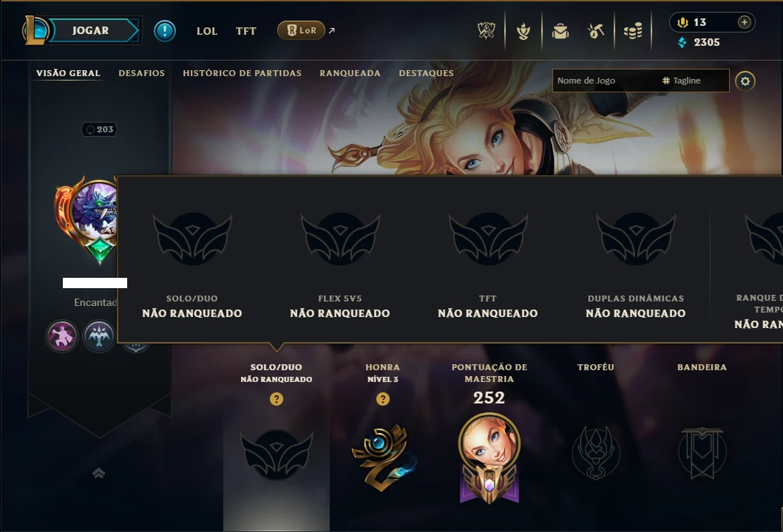Click the Nome de Jogo search field
Screen dimensions: 783x532
click(x=641, y=81)
